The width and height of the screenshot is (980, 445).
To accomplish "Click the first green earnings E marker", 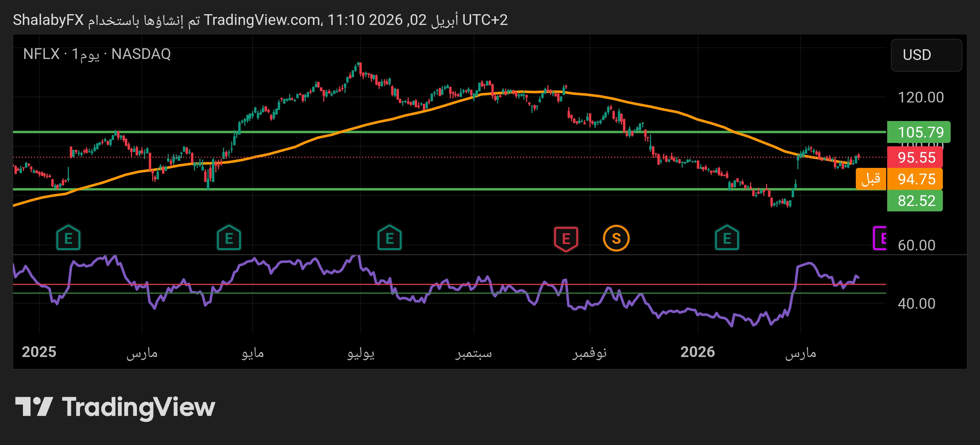I will (x=68, y=238).
